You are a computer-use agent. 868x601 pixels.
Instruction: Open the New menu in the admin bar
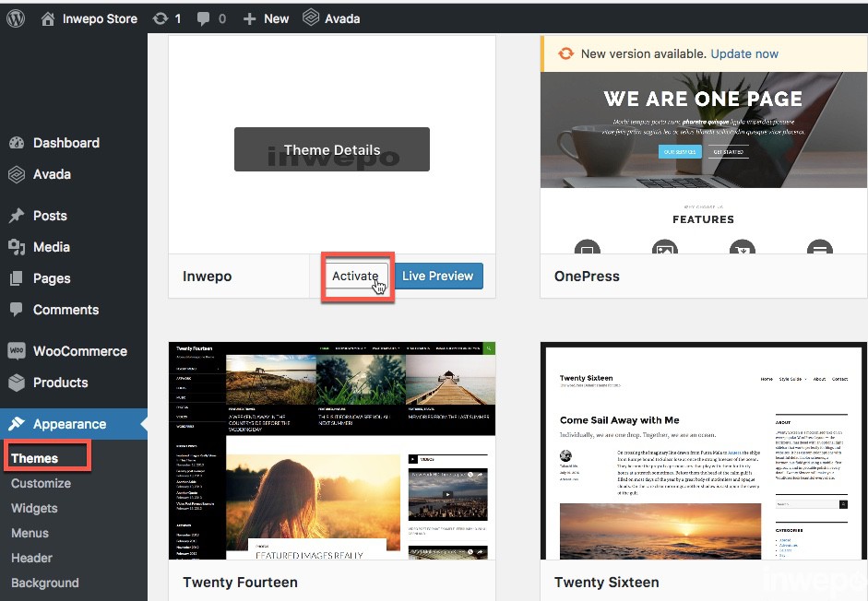pos(266,18)
